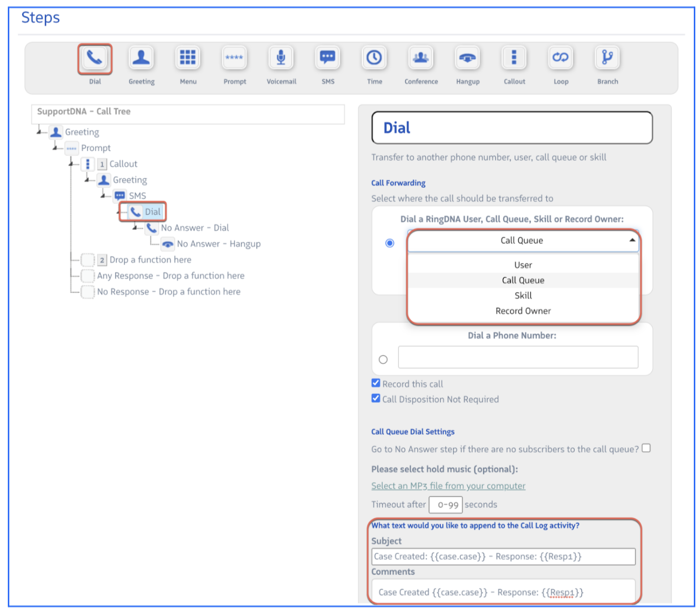
Task: Collapse the Callout node in call tree
Action: 72,164
